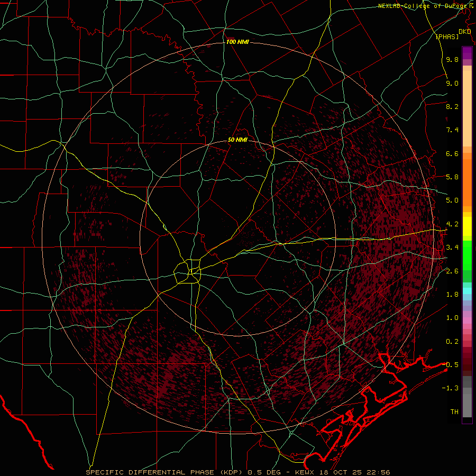
Task: Click the 9.0 color scale value
Action: pos(452,83)
